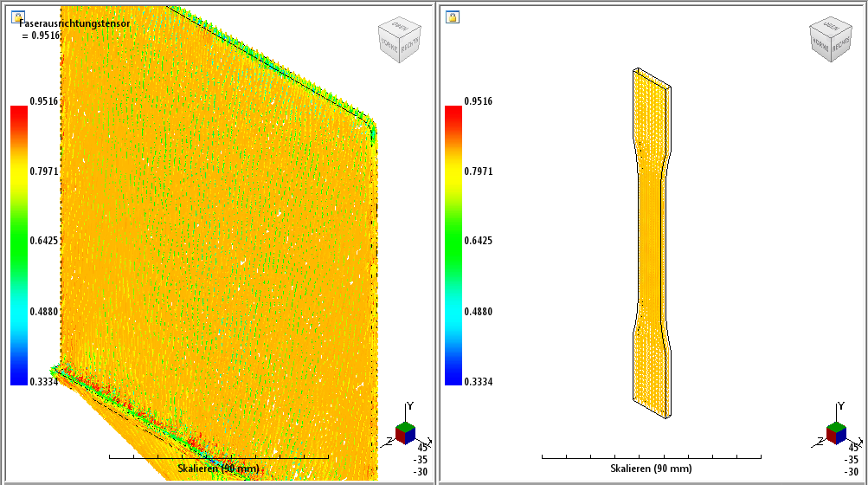868x485 pixels.
Task: Click the XYZ axis triad in the left viewport
Action: (405, 427)
